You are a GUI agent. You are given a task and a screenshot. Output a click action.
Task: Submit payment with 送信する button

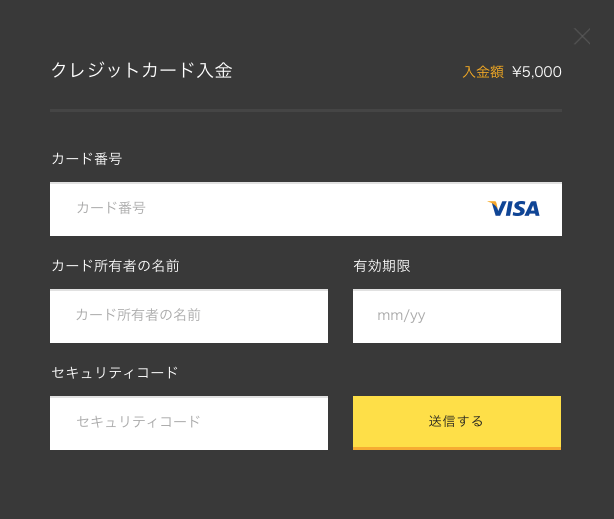pos(457,422)
